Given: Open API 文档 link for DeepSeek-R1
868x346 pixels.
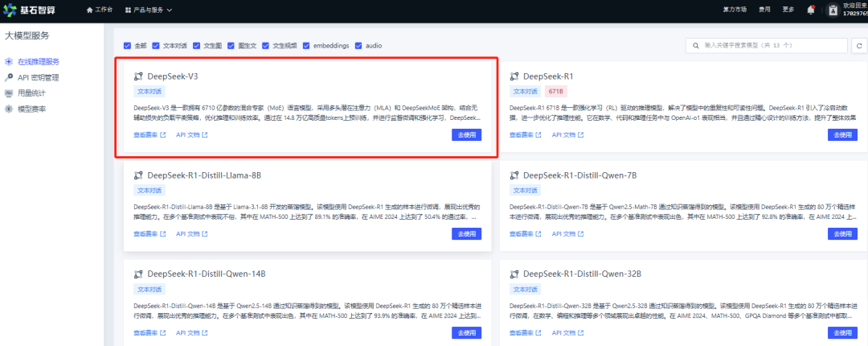Looking at the screenshot, I should point(567,134).
